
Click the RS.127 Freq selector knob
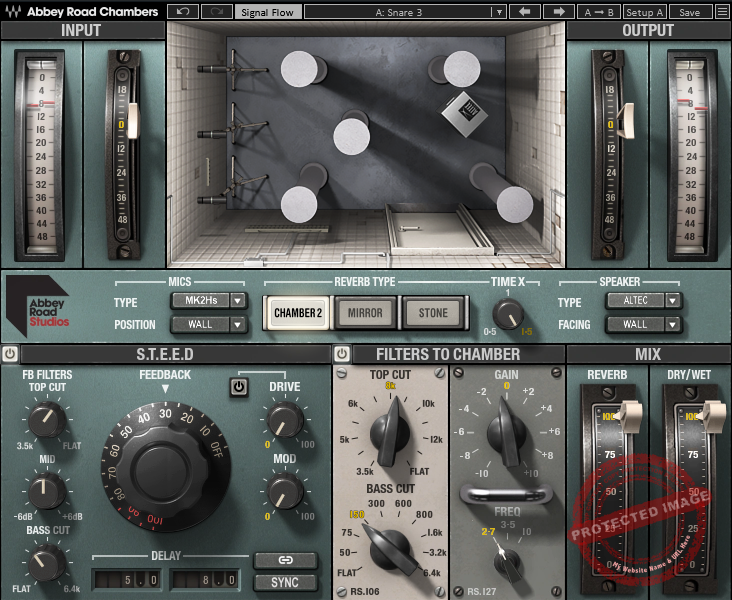(x=507, y=562)
